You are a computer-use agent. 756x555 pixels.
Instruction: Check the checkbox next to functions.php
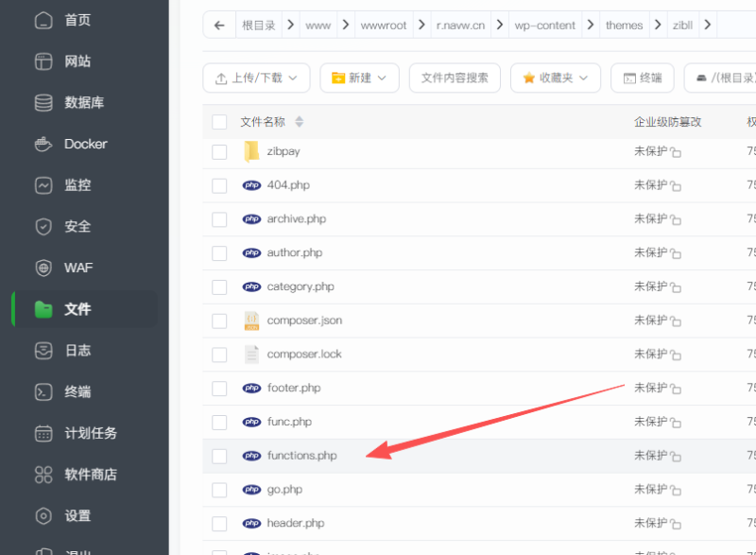(219, 455)
